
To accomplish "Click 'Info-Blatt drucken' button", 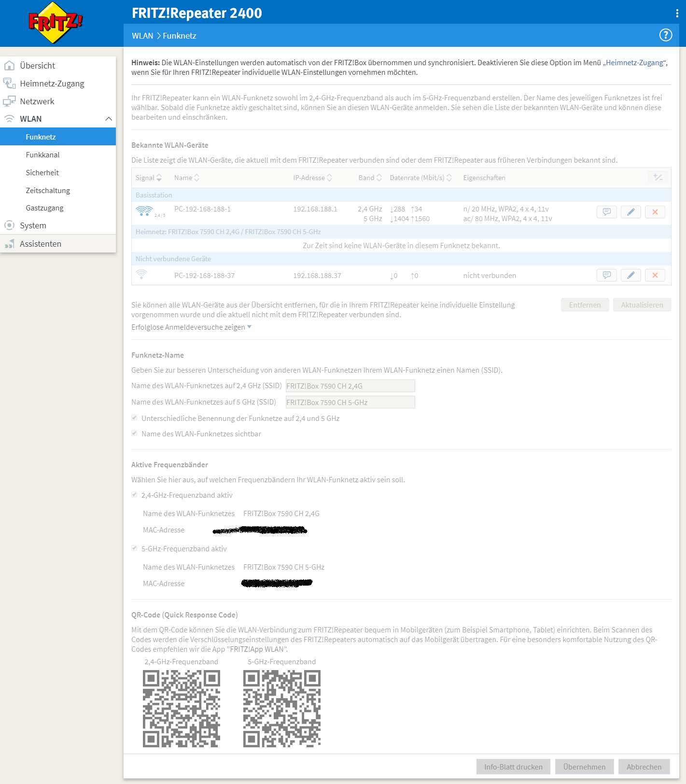I will [514, 767].
